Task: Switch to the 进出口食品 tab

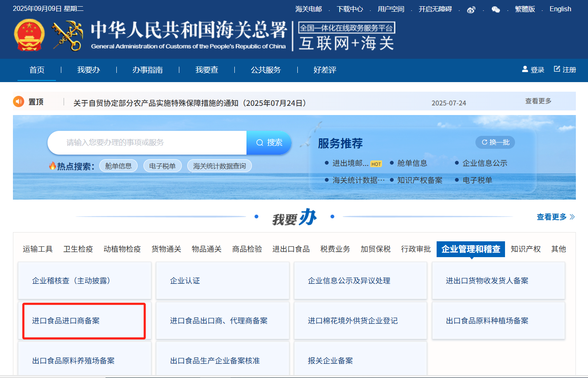Action: coord(291,249)
